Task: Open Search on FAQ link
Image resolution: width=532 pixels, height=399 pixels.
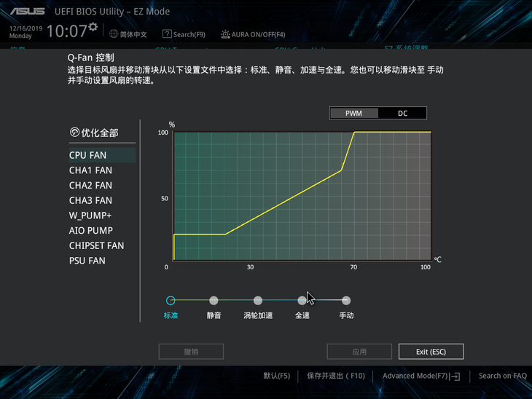Action: click(x=502, y=376)
